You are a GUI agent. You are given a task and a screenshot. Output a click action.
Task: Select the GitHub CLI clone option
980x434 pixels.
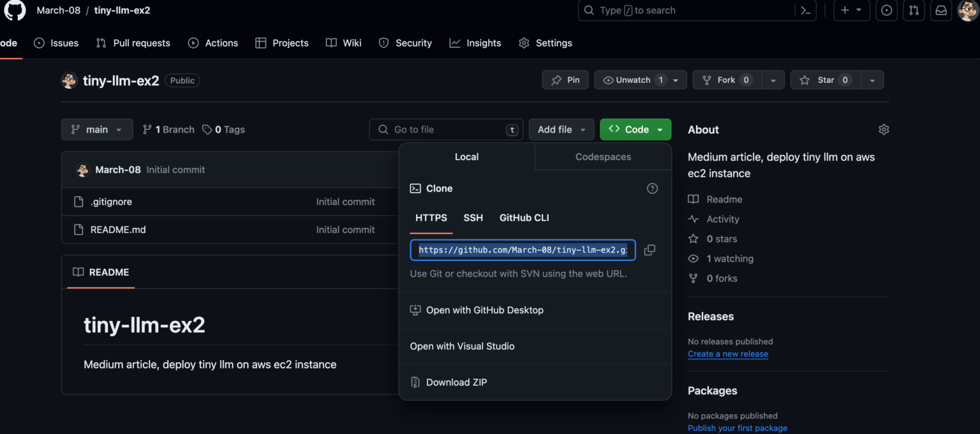(524, 218)
